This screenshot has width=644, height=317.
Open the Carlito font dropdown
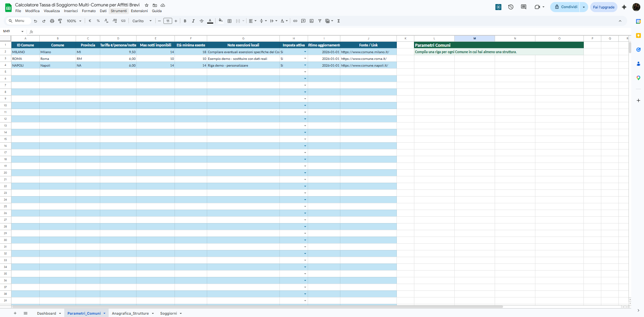point(141,21)
